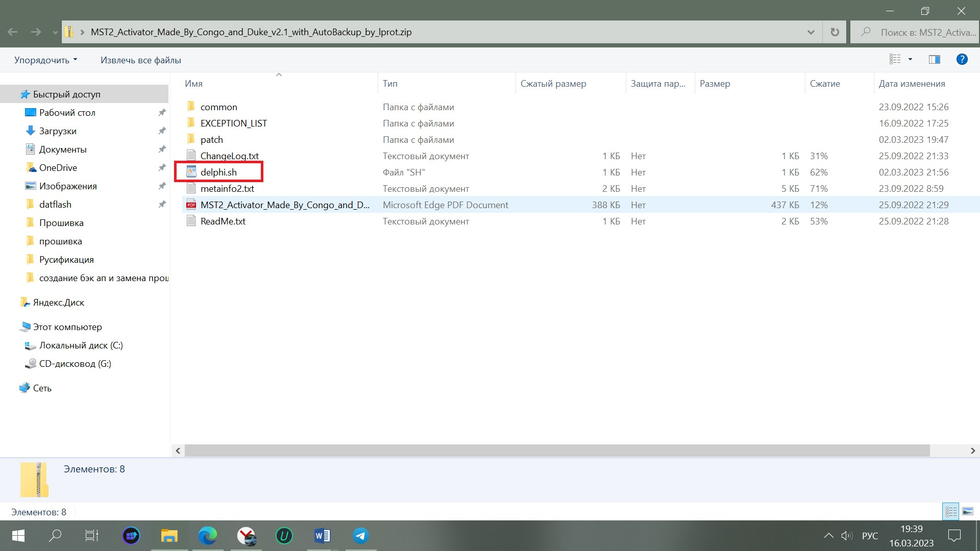
Task: Click the back navigation arrow
Action: click(x=13, y=32)
